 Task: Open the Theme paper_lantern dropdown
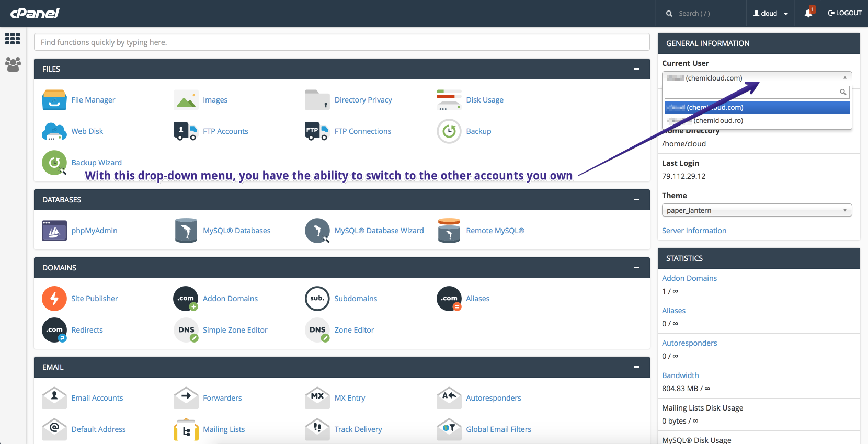(757, 210)
